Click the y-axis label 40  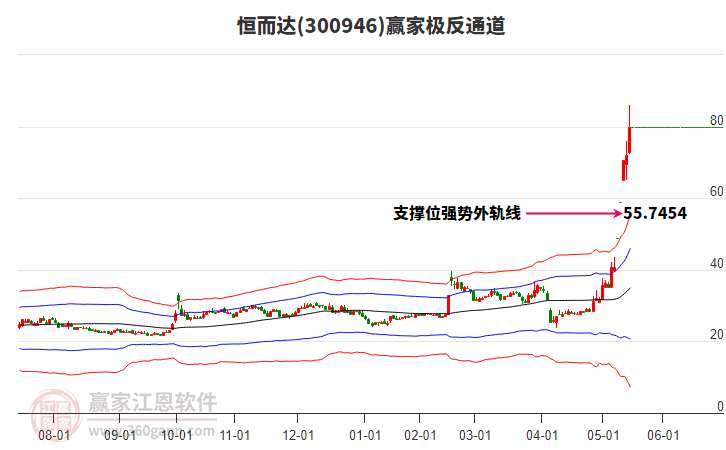click(x=716, y=263)
